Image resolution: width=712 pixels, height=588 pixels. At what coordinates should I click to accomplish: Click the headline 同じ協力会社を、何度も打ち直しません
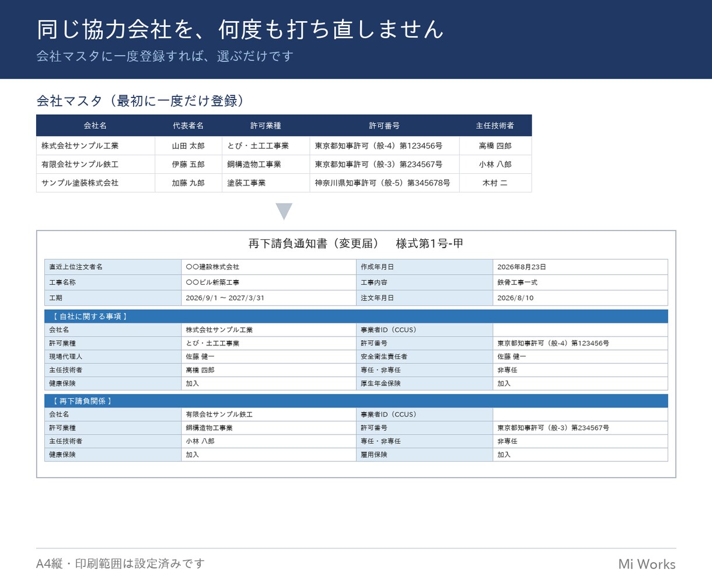(x=240, y=30)
